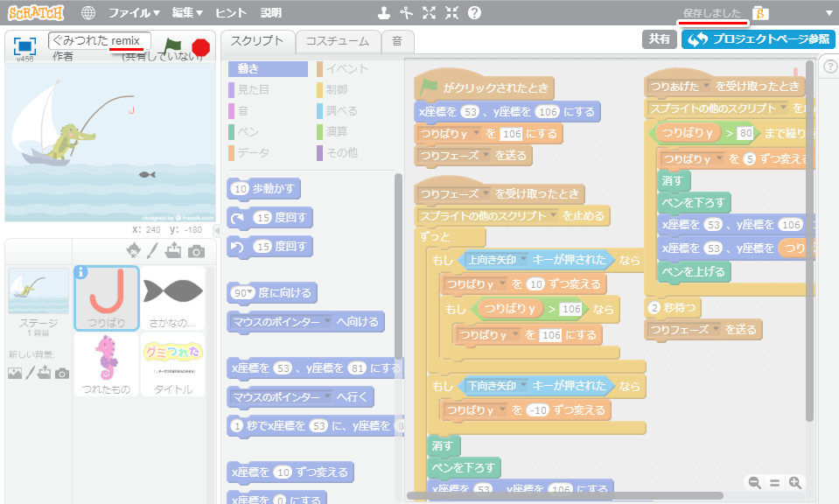Screen dimensions: 839x504
Task: Open the ヒント menu item
Action: tap(231, 13)
